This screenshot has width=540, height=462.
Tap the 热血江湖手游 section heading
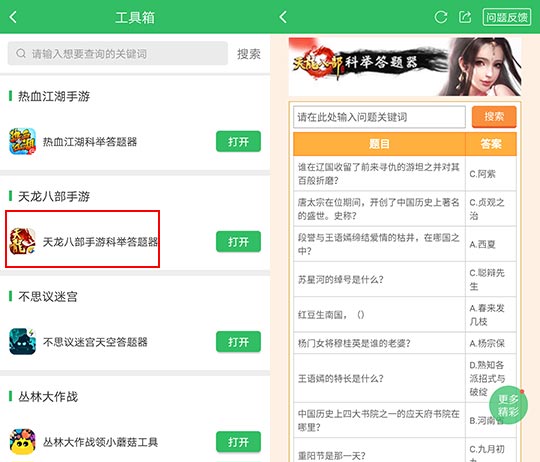click(54, 96)
